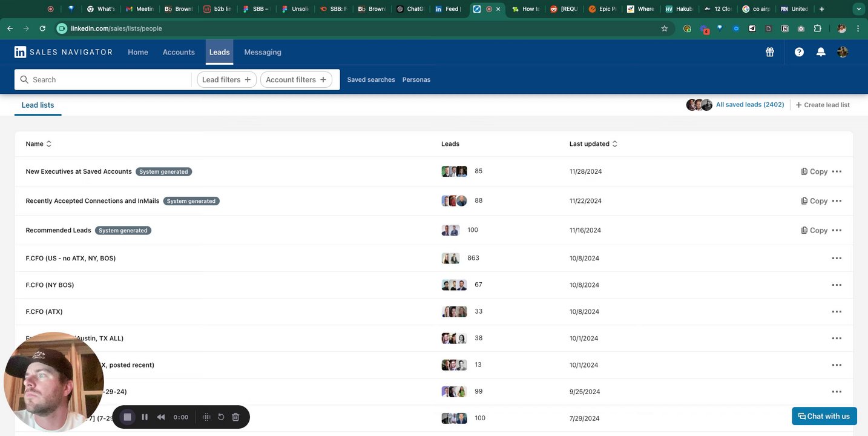This screenshot has height=436, width=868.
Task: Click the LinkedIn Sales Navigator logo
Action: click(x=64, y=52)
